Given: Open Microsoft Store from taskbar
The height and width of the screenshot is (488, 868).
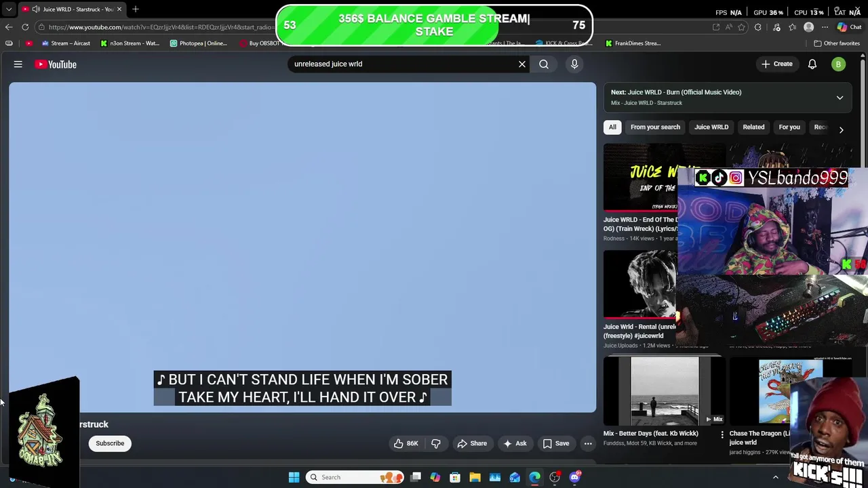Looking at the screenshot, I should [x=455, y=477].
